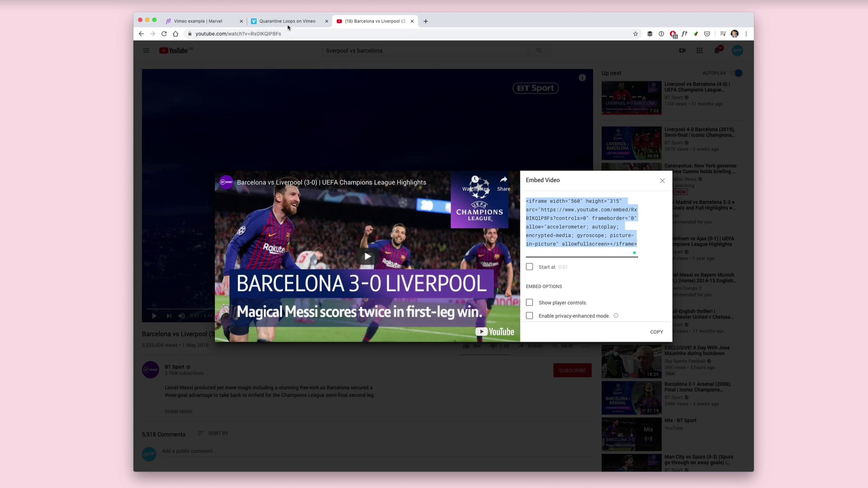The image size is (868, 488).
Task: Click the Pocket extension icon
Action: (707, 34)
